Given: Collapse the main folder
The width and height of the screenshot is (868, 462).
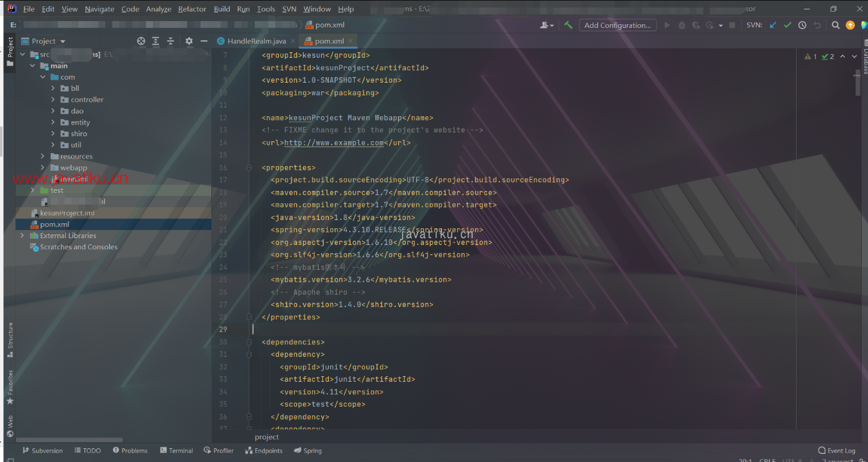Looking at the screenshot, I should 33,65.
